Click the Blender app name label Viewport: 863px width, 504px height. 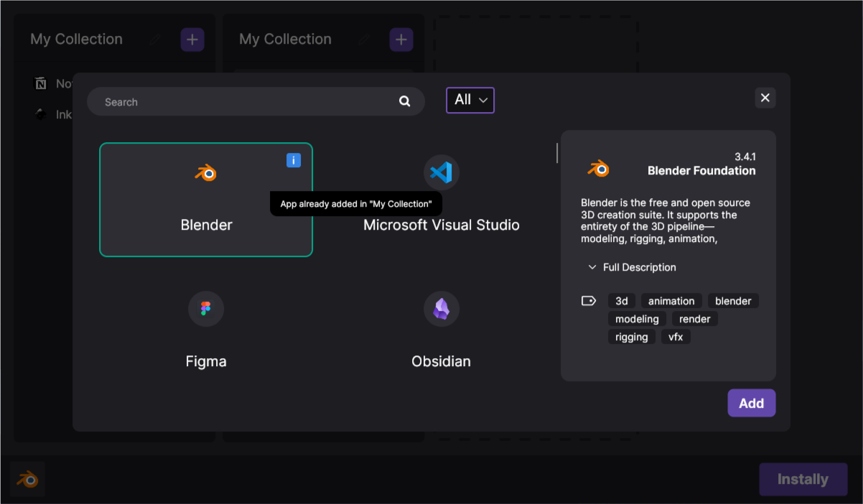[x=206, y=225]
